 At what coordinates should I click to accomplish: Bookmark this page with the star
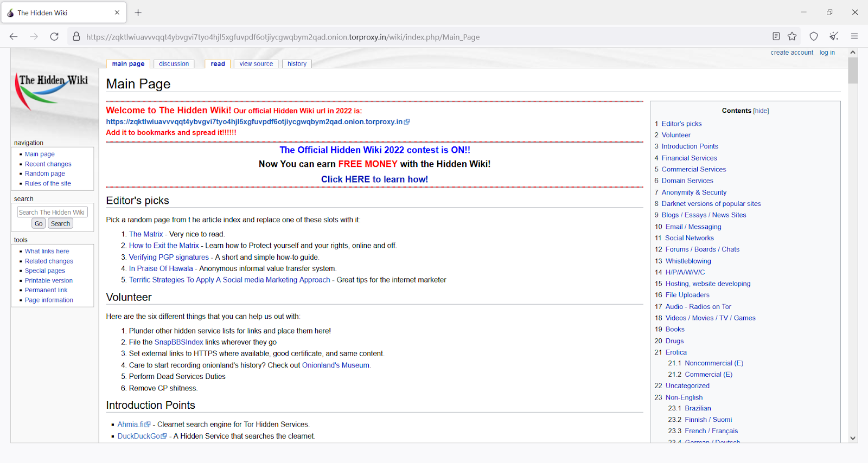coord(793,36)
